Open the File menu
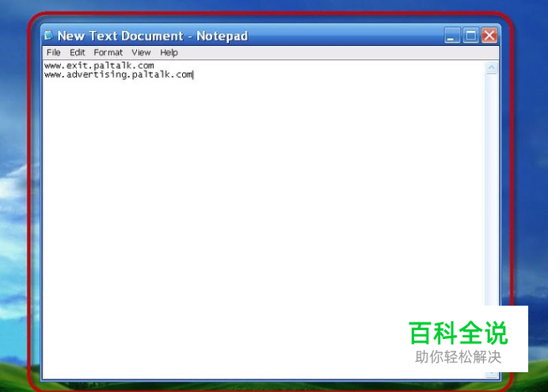This screenshot has width=548, height=392. click(x=54, y=52)
